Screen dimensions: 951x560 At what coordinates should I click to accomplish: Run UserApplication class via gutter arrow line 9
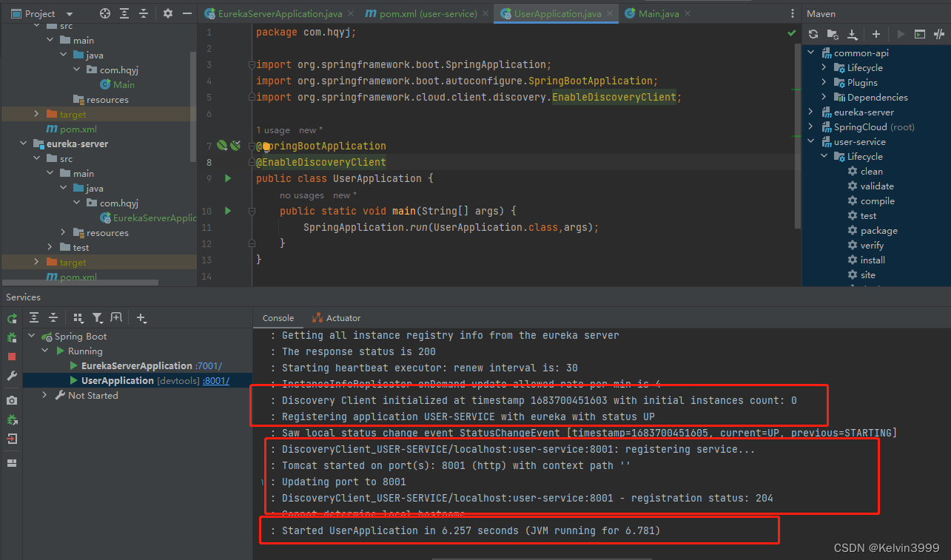[x=228, y=178]
